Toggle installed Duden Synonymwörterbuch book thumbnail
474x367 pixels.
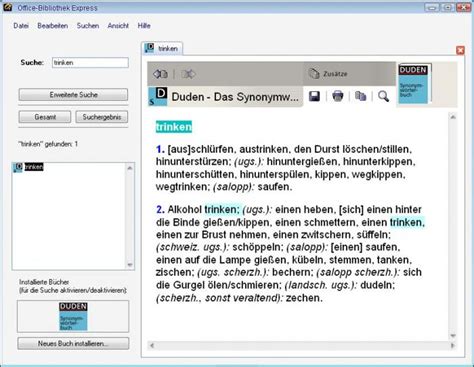click(x=73, y=316)
